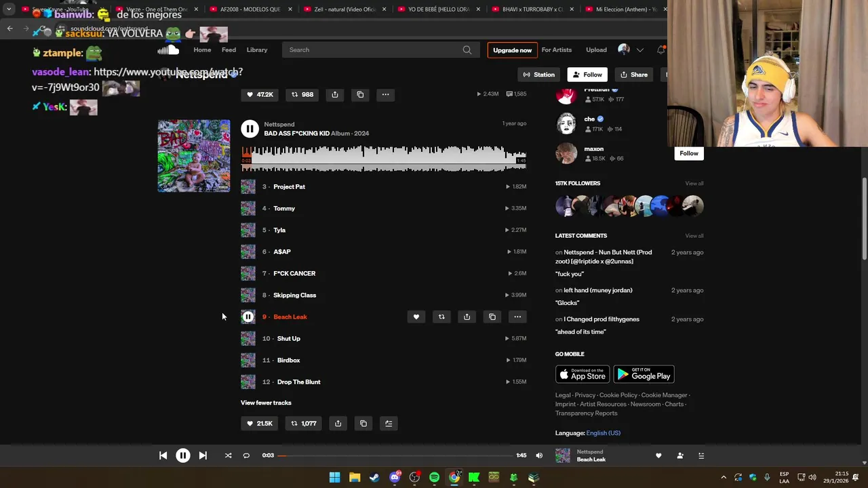The image size is (868, 488).
Task: Pause the Beach Leak track row
Action: click(x=248, y=317)
